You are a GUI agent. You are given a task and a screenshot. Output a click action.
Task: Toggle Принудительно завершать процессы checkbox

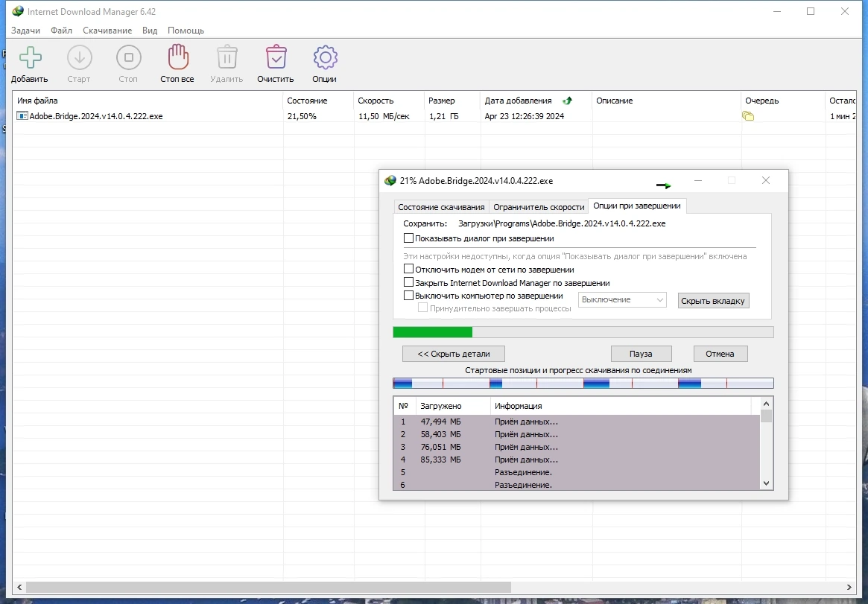(423, 308)
